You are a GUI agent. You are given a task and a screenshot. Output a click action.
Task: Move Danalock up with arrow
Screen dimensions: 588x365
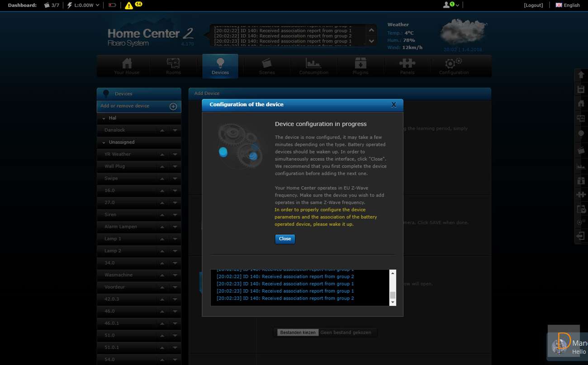coord(162,131)
